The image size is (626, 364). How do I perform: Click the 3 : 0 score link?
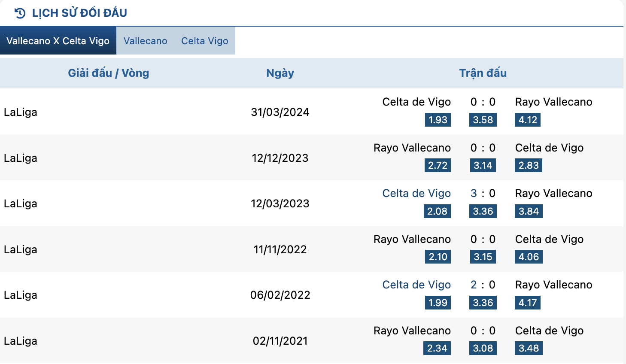(483, 193)
